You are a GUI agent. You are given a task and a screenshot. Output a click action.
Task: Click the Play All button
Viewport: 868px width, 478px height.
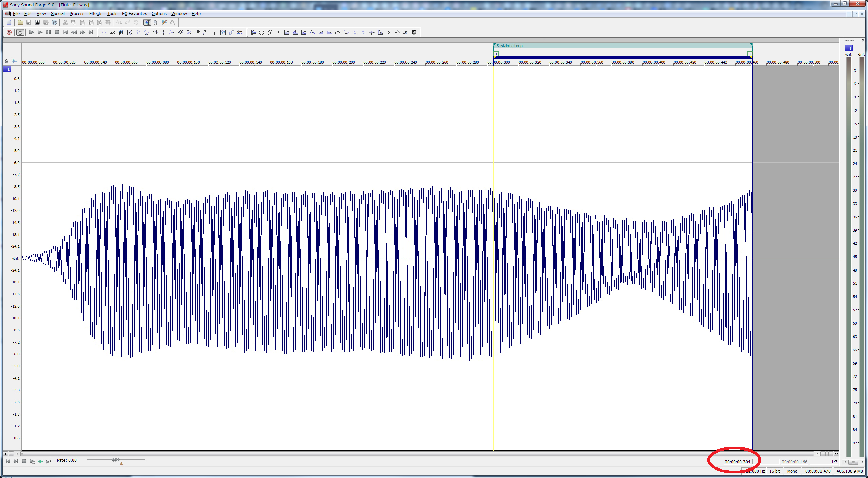[31, 32]
